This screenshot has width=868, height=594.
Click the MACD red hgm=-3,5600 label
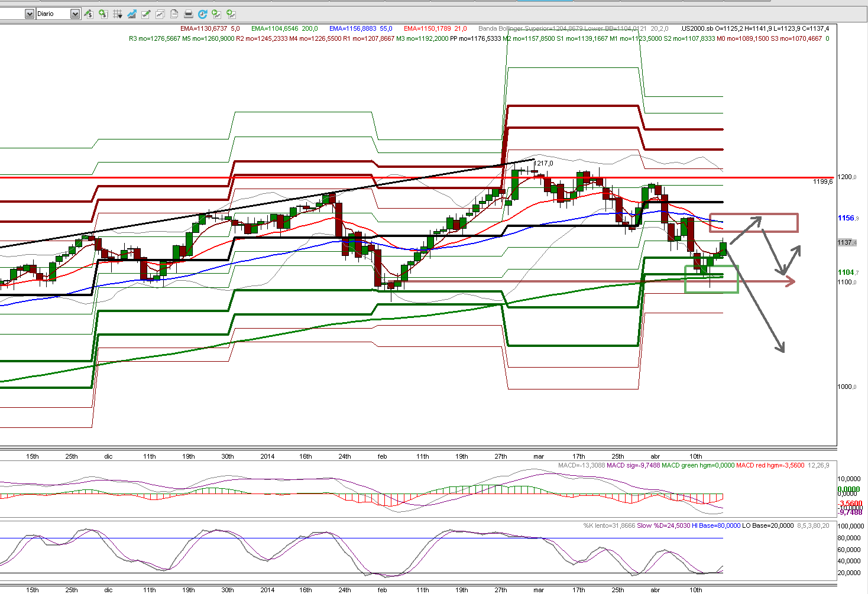click(x=770, y=465)
